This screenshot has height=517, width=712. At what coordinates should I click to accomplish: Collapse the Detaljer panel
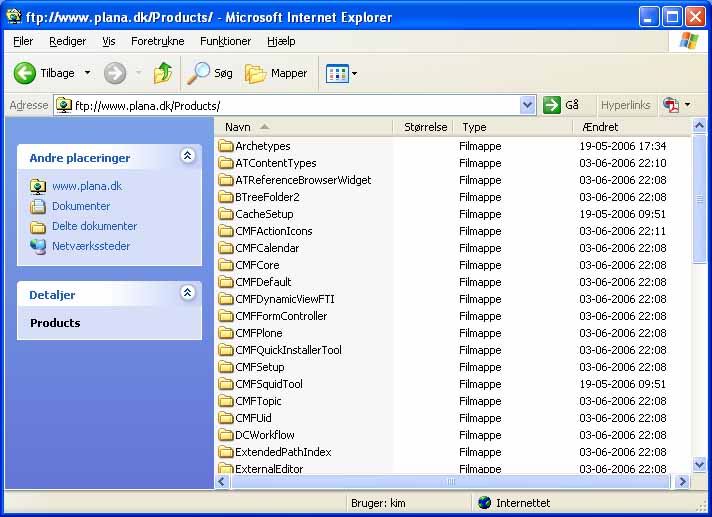(x=187, y=293)
